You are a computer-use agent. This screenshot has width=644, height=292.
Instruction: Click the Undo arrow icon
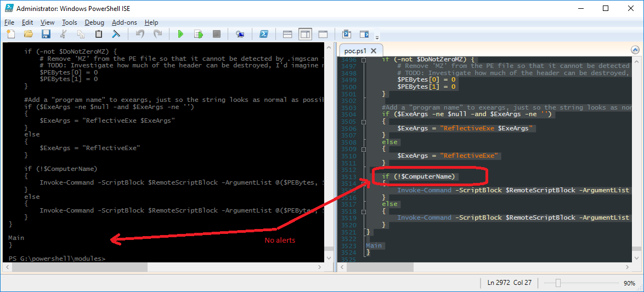pyautogui.click(x=140, y=34)
